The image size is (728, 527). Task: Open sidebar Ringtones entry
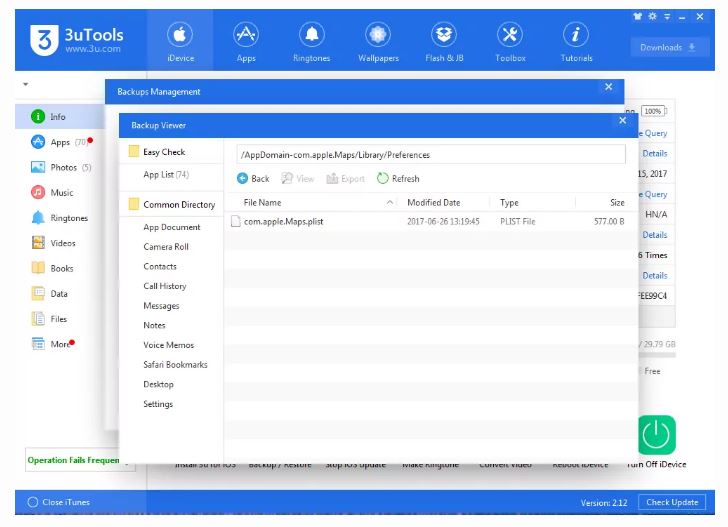(x=60, y=218)
